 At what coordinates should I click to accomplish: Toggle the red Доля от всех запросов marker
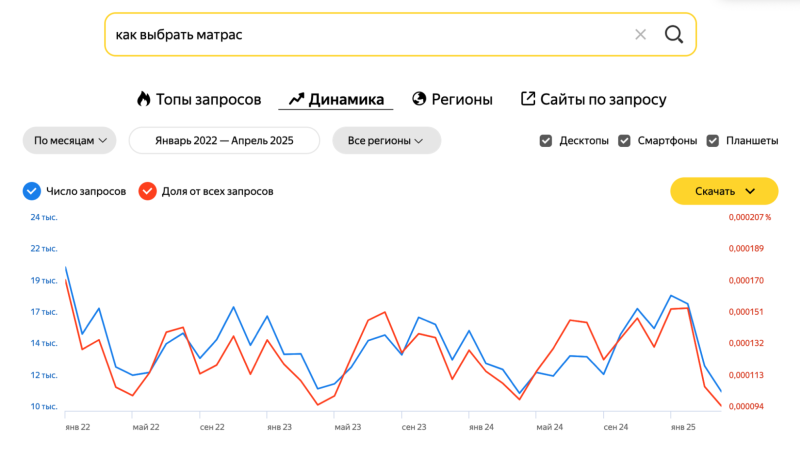coord(147,191)
